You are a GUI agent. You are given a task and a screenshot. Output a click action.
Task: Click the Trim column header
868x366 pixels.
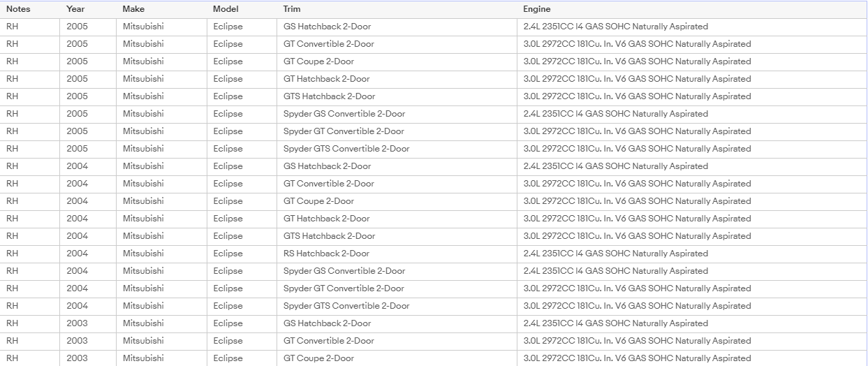tap(292, 9)
